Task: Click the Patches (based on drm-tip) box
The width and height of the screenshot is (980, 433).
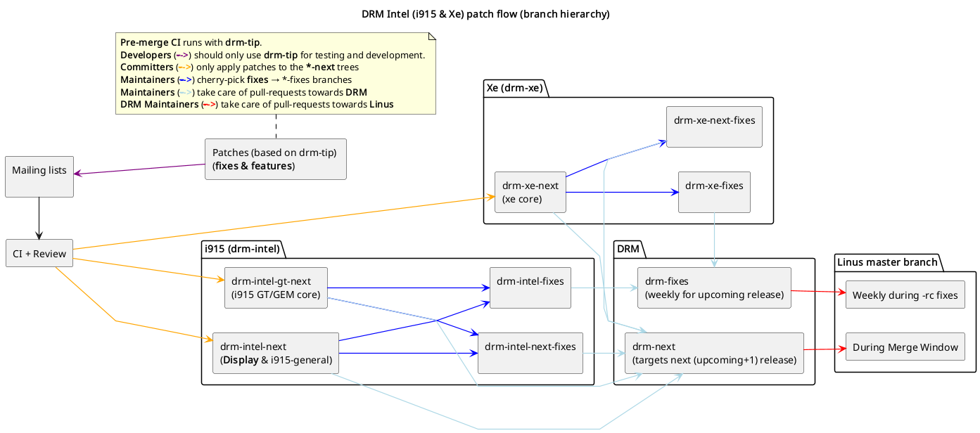Action: point(276,160)
